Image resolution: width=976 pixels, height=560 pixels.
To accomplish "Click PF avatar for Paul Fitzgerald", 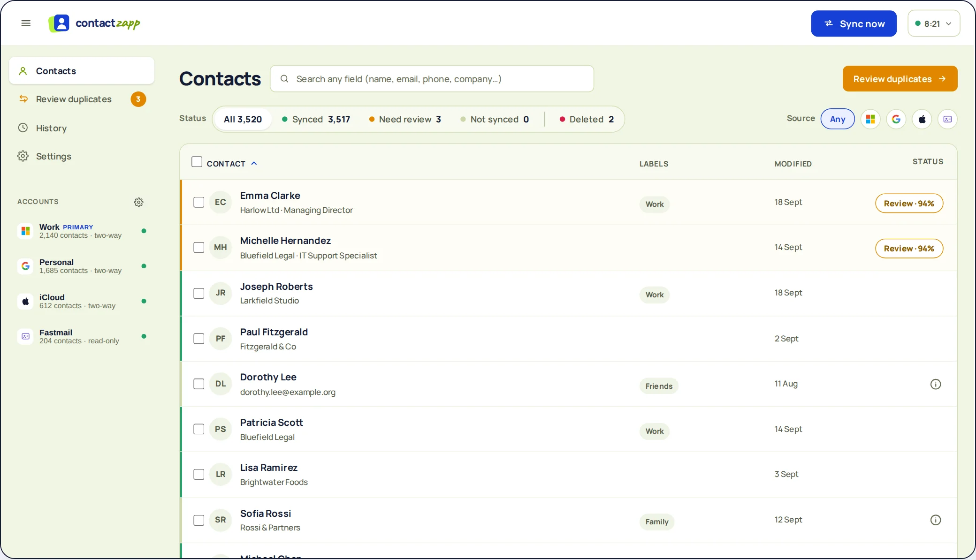I will click(221, 339).
